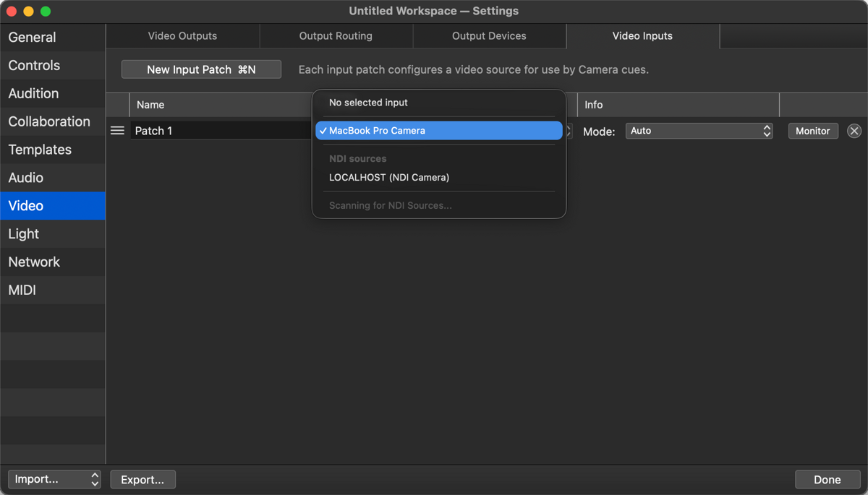Switch to the Output Routing tab
The image size is (868, 495).
click(x=336, y=35)
